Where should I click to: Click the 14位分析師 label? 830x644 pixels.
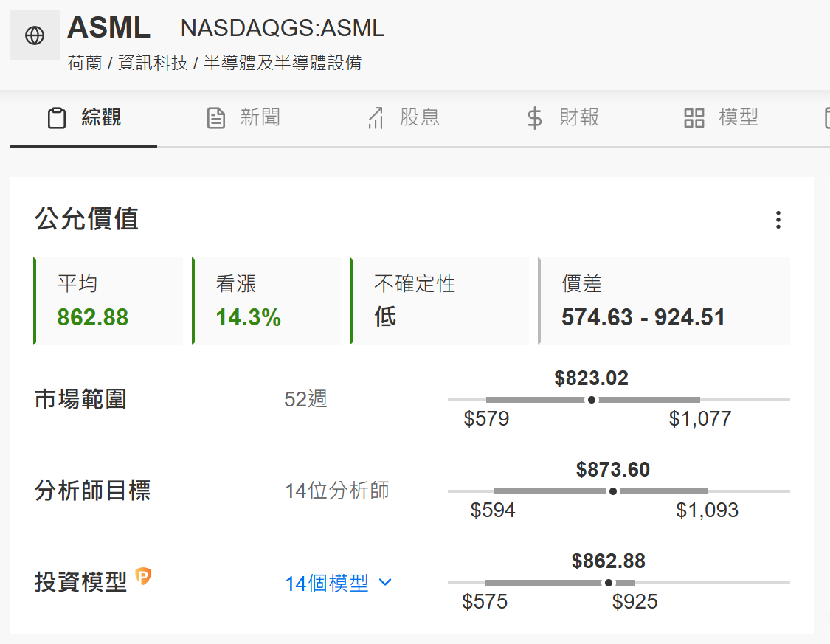pos(336,491)
